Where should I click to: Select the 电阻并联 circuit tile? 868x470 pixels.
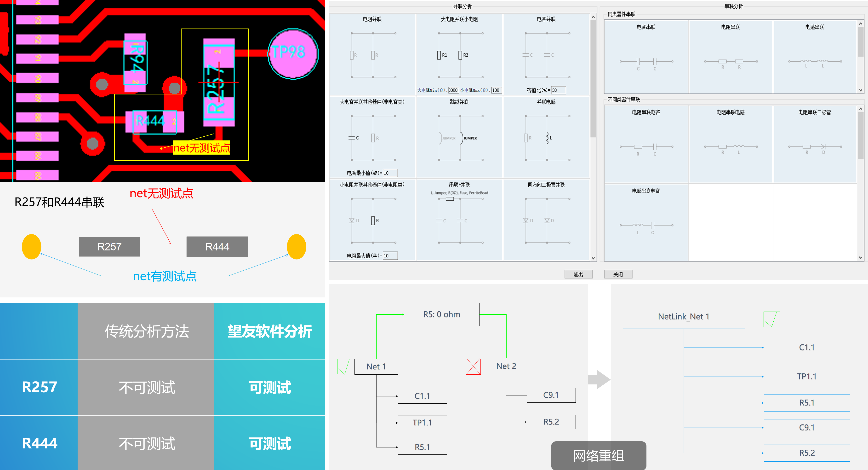click(x=372, y=54)
